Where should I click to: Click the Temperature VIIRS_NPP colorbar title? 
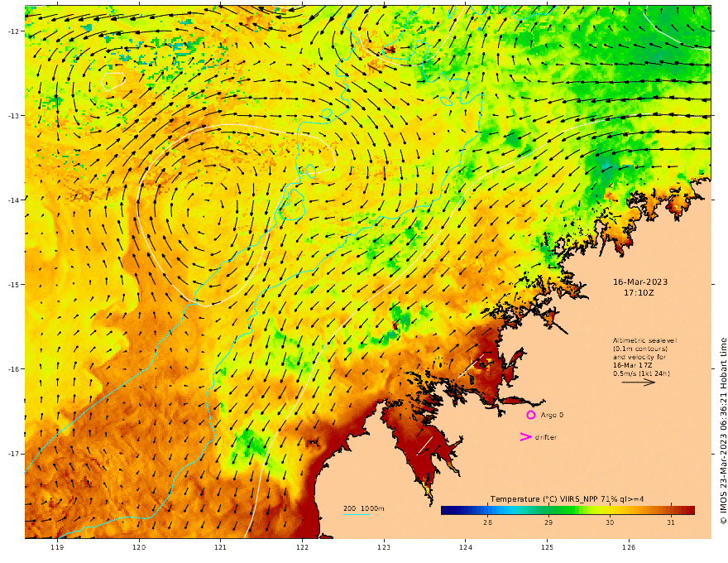coord(567,499)
